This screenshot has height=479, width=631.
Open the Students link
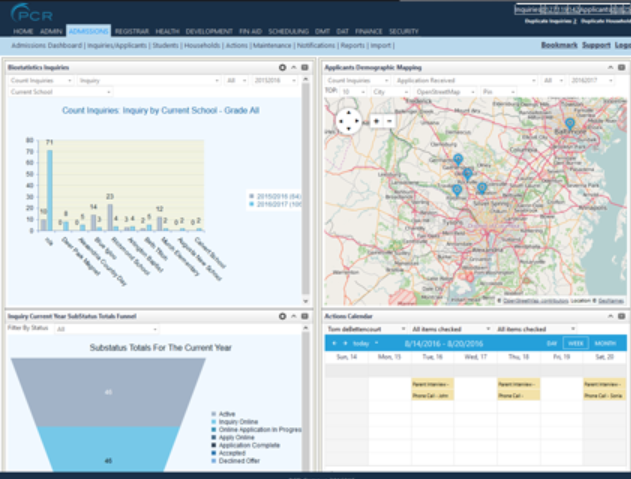[x=165, y=45]
